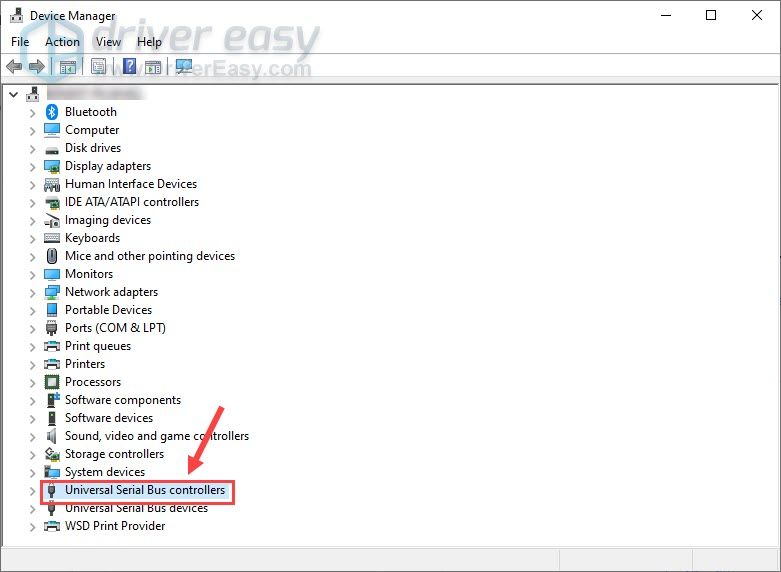Click the blue Help toolbar icon
The width and height of the screenshot is (781, 572).
(x=129, y=67)
